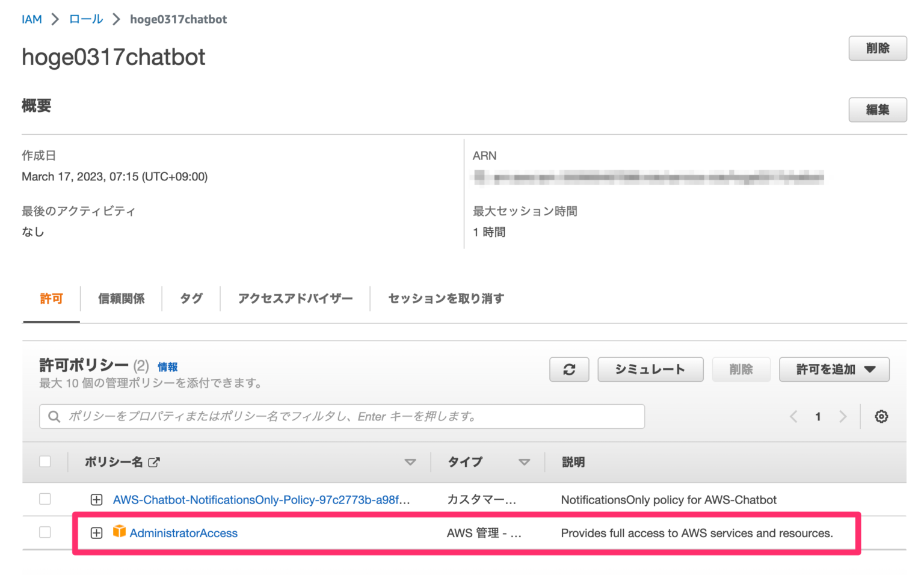Switch to the アクセスアドバイザー tab

coord(295,299)
